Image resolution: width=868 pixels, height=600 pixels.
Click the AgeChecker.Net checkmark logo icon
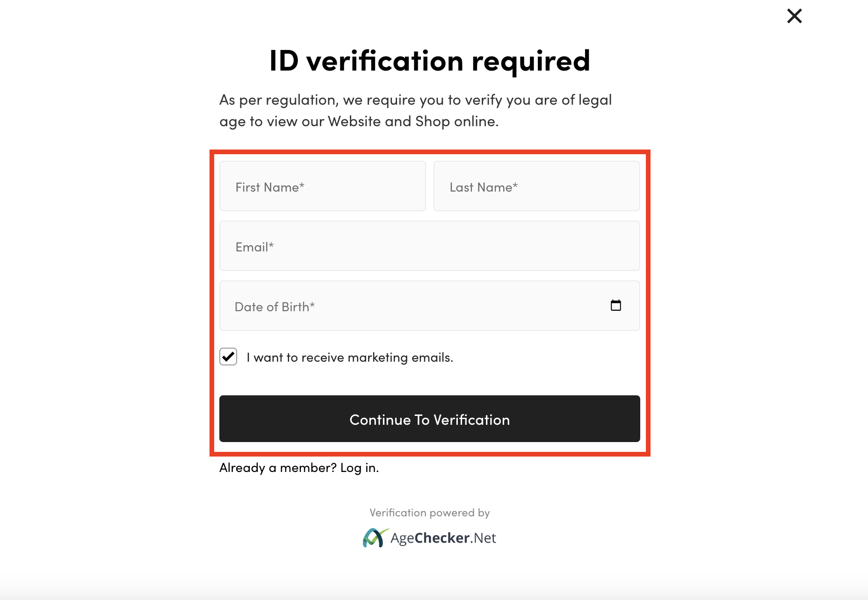[x=375, y=538]
